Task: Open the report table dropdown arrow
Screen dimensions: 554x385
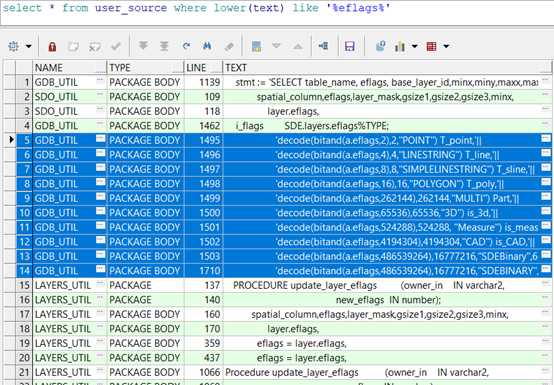Action: (446, 46)
